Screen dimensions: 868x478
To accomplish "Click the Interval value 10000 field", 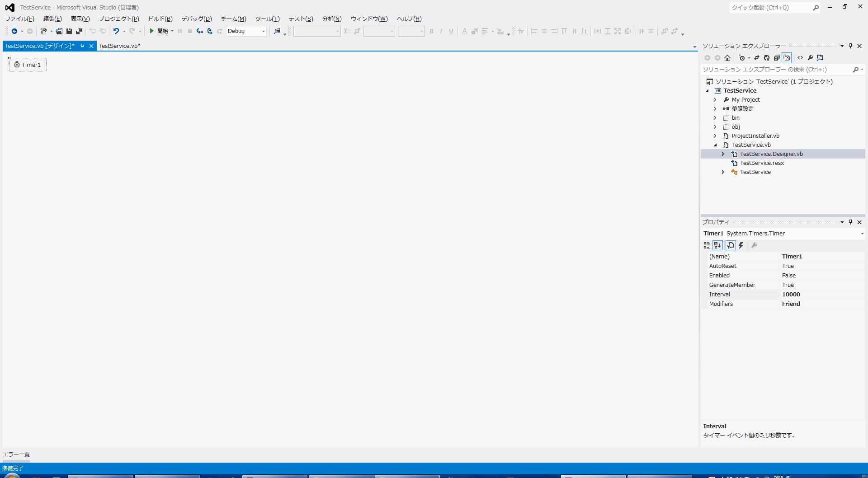I will [822, 295].
